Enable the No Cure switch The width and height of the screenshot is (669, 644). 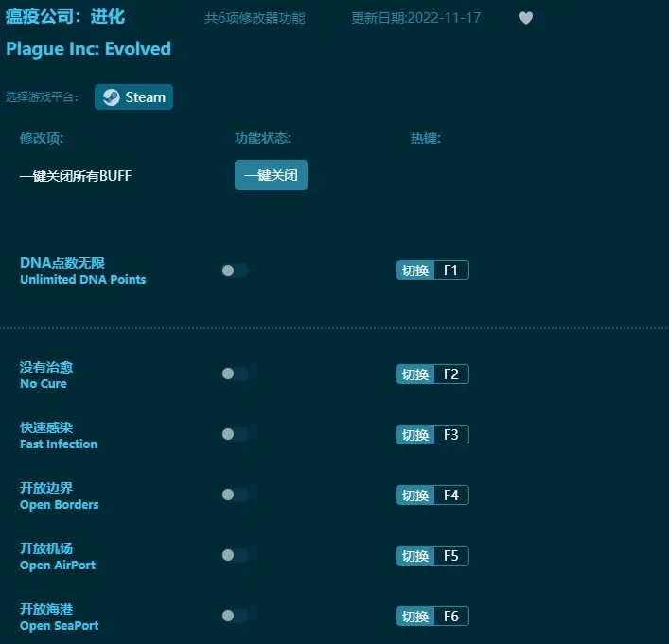click(235, 374)
